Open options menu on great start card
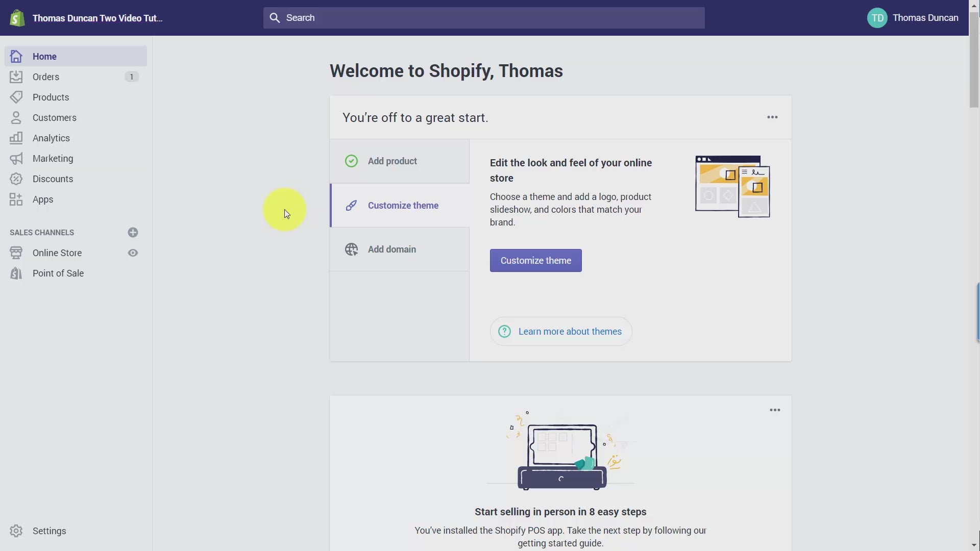This screenshot has width=980, height=551. click(x=772, y=117)
